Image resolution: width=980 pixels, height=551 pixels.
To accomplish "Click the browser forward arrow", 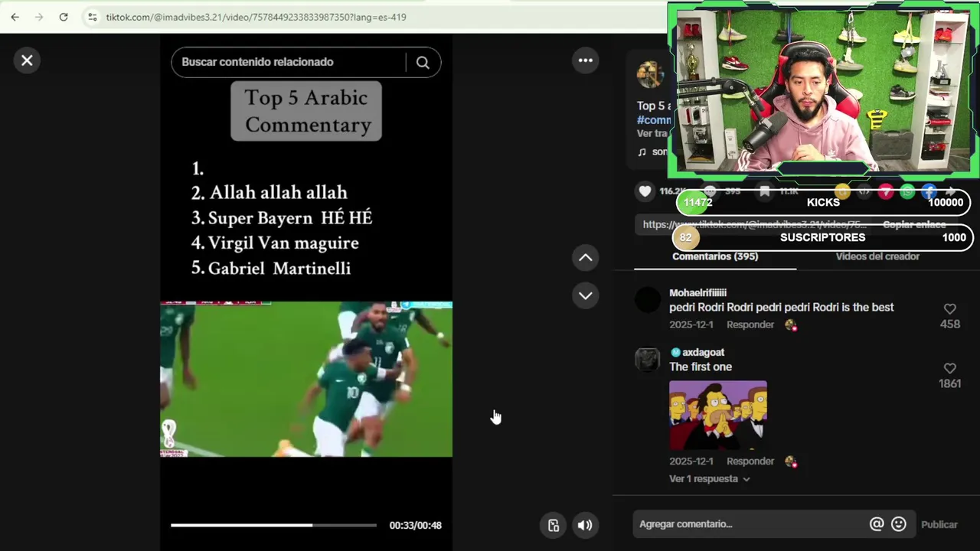I will (x=39, y=17).
